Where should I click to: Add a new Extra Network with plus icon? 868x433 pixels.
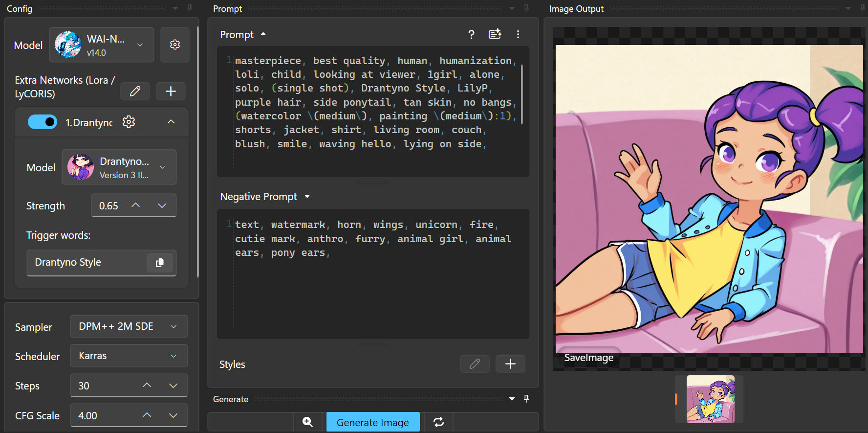[171, 91]
